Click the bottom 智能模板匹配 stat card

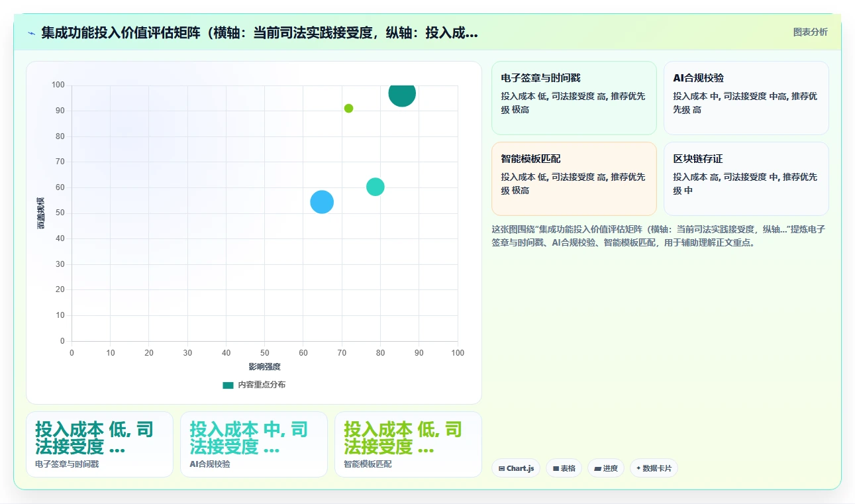(408, 444)
